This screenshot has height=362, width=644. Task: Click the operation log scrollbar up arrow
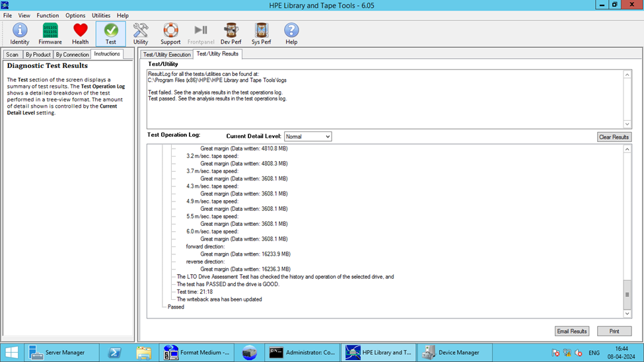[627, 149]
